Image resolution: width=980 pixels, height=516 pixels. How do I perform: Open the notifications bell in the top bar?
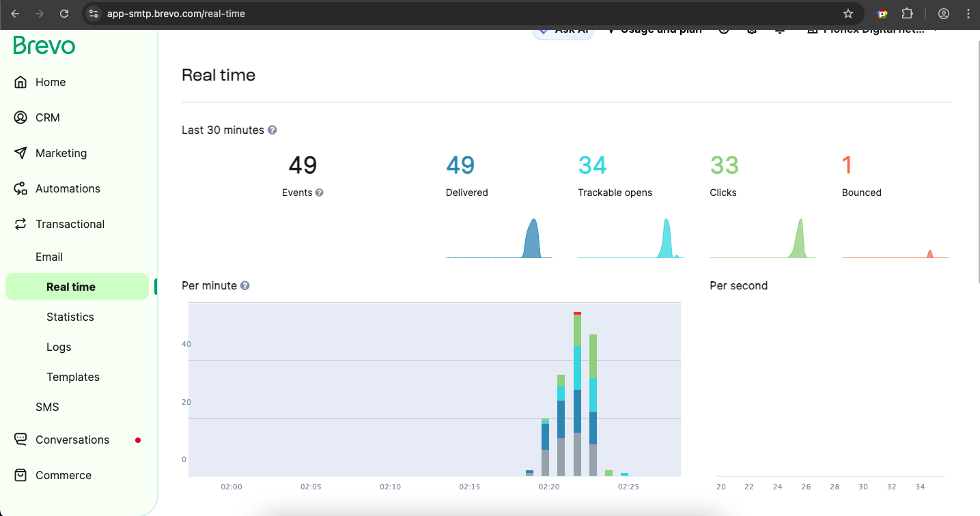pyautogui.click(x=779, y=30)
